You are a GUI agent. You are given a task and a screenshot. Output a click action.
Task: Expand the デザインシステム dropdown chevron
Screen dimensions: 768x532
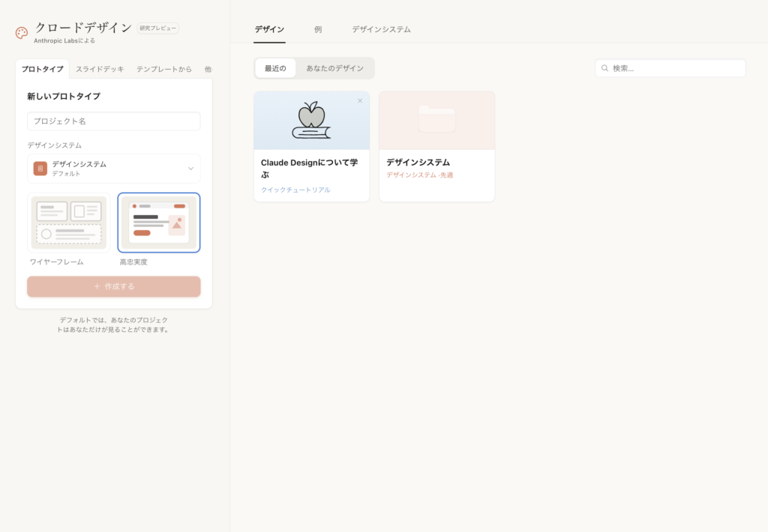point(190,169)
